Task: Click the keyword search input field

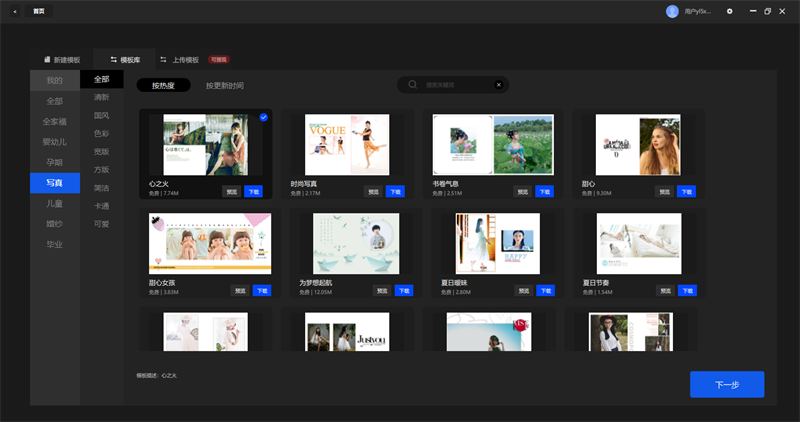Action: 457,85
